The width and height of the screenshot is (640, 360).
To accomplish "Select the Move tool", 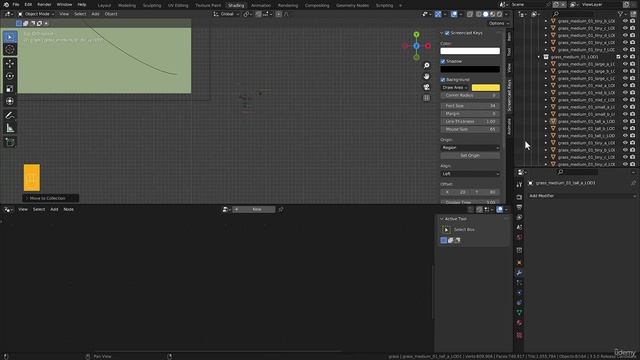I will pos(10,64).
